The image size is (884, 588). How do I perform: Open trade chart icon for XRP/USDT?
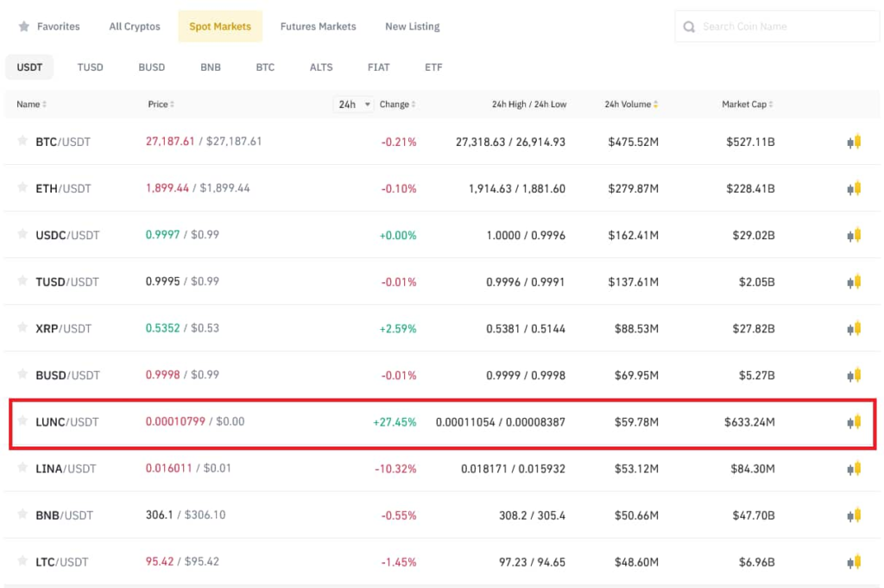tap(854, 329)
